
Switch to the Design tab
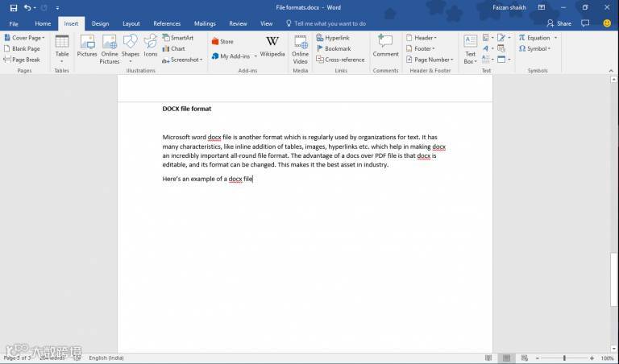[100, 23]
